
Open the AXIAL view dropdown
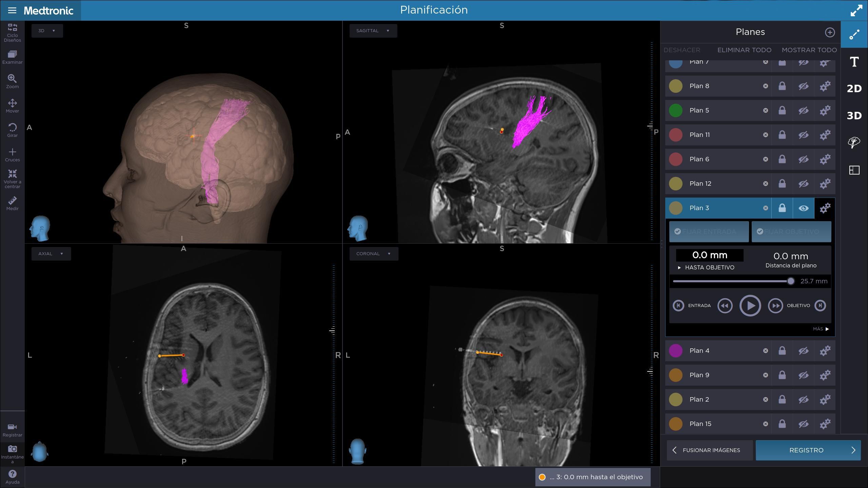[x=51, y=253]
